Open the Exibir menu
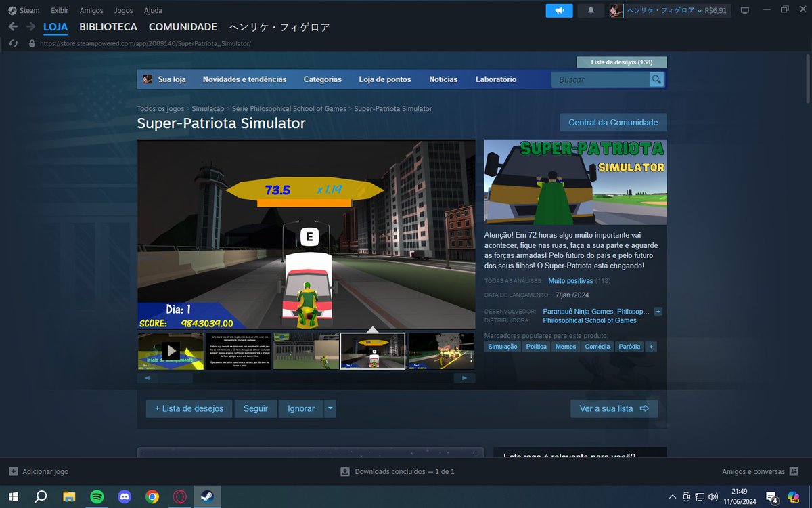This screenshot has height=508, width=812. tap(59, 10)
